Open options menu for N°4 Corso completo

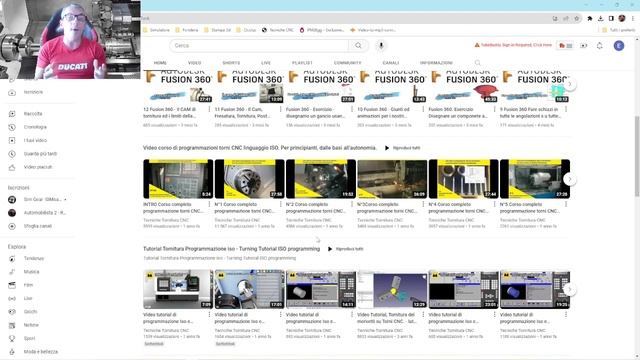[495, 204]
